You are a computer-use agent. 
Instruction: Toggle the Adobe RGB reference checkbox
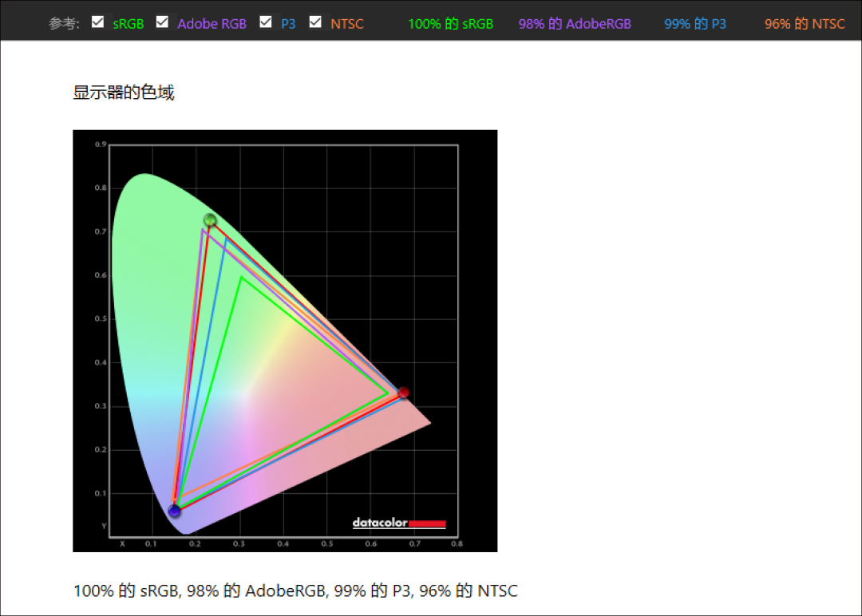pyautogui.click(x=162, y=22)
